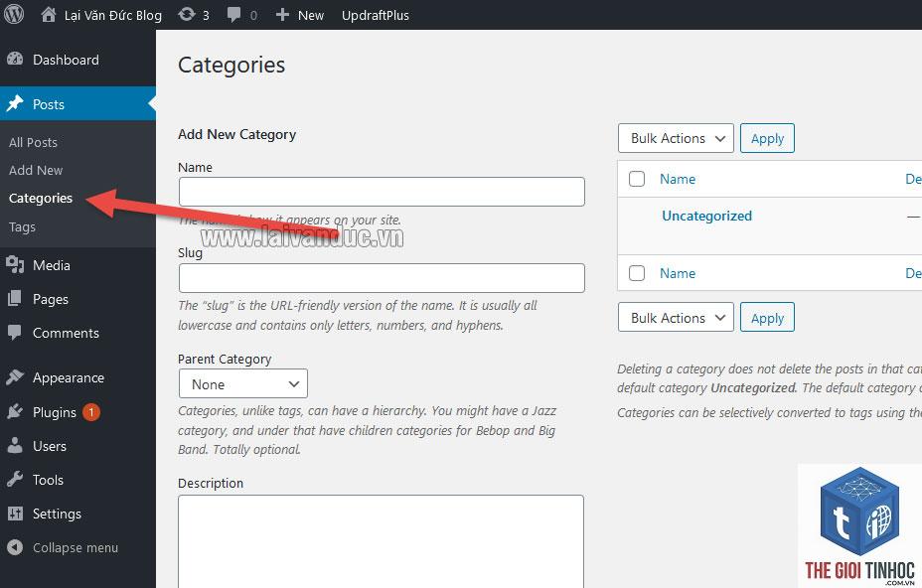The image size is (922, 588).
Task: Click New in the admin bar
Action: [x=310, y=15]
